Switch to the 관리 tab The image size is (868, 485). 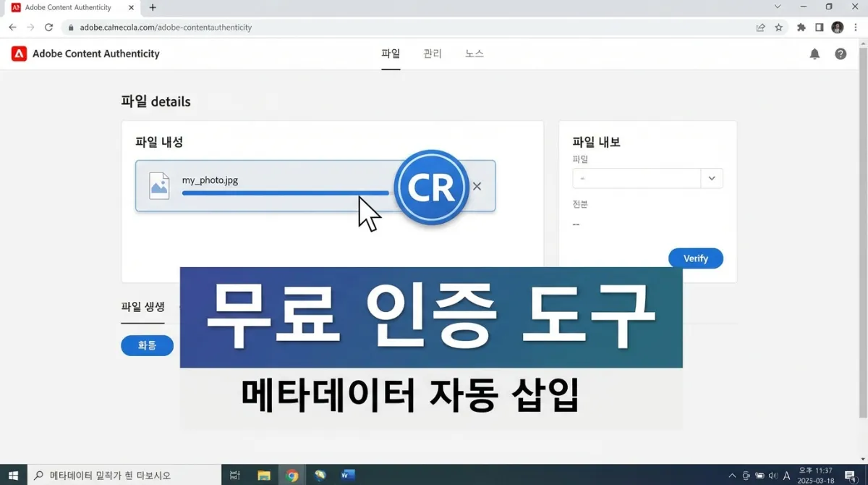click(432, 53)
